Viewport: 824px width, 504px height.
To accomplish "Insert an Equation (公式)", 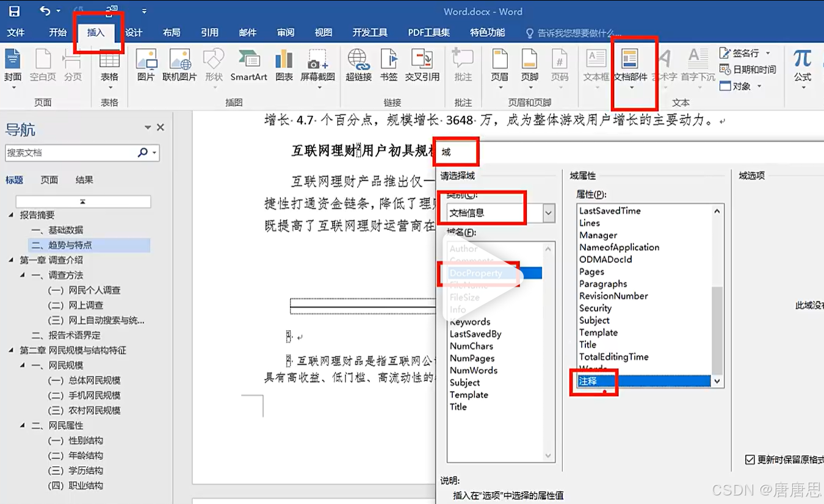I will click(802, 70).
